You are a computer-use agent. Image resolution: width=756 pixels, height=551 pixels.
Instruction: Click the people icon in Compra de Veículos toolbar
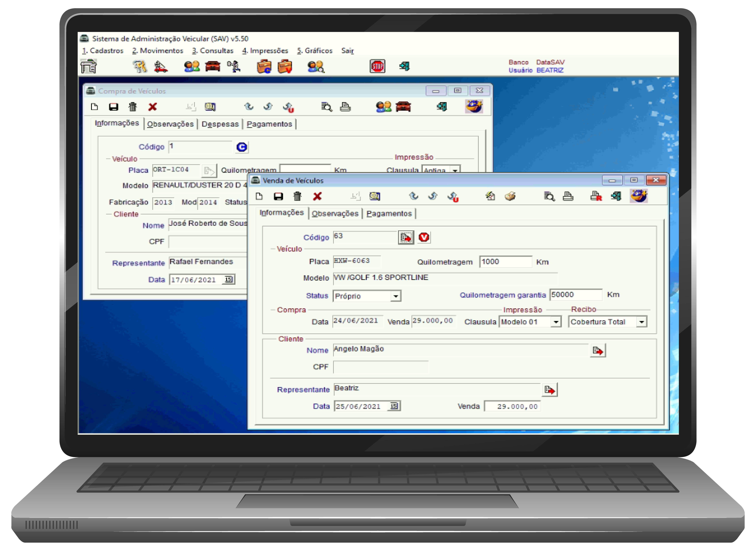tap(384, 107)
